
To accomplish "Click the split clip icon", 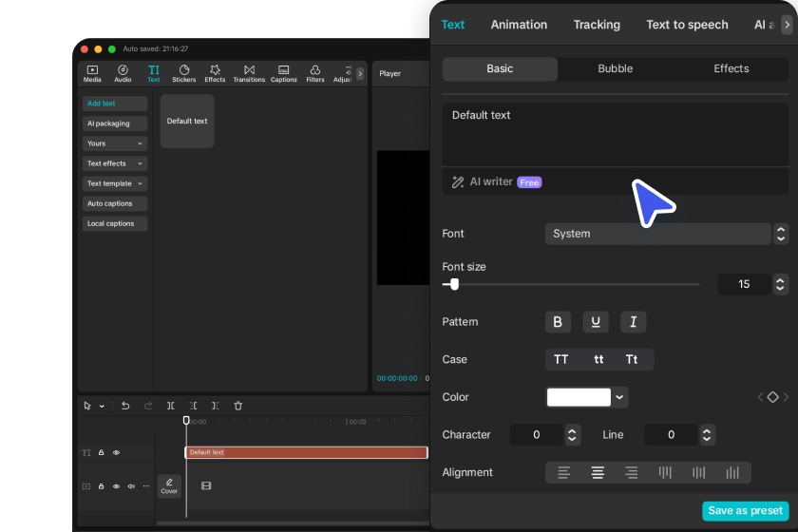I will 170,406.
